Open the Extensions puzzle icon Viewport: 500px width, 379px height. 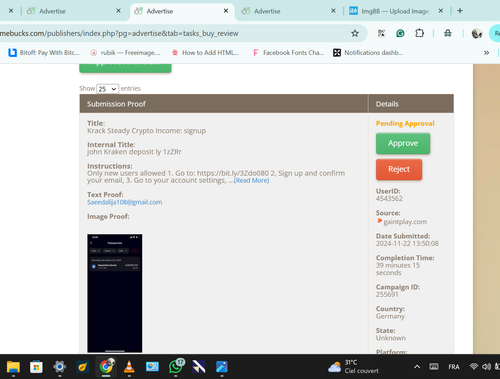click(x=419, y=33)
